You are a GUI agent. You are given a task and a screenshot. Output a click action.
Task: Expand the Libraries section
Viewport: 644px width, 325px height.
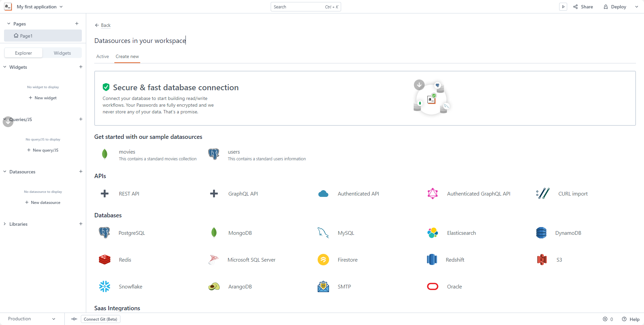point(5,224)
